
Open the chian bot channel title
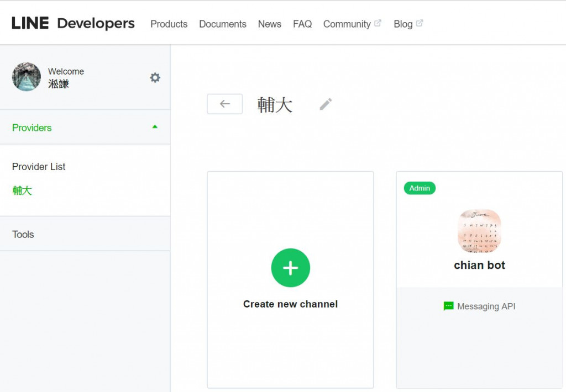(x=479, y=265)
